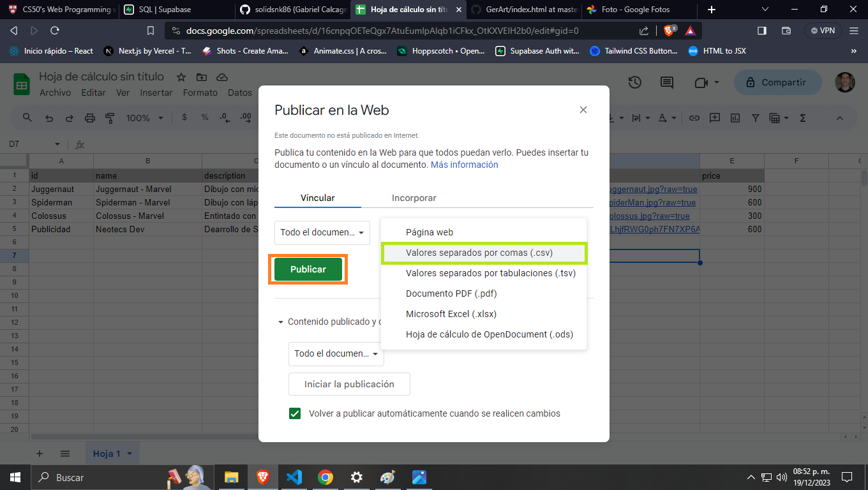Close the 'Publicar en la Web' dialog
Screen dimensions: 868x490
click(x=583, y=110)
